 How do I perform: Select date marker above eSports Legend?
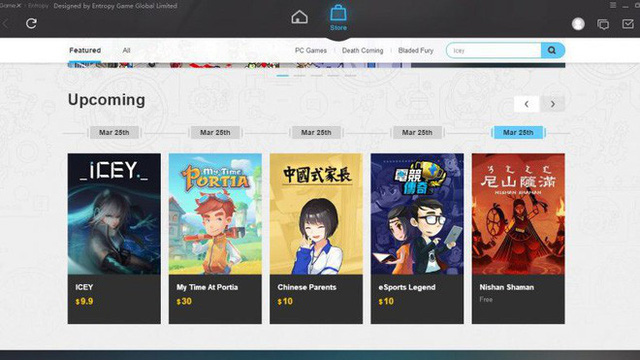pyautogui.click(x=417, y=133)
